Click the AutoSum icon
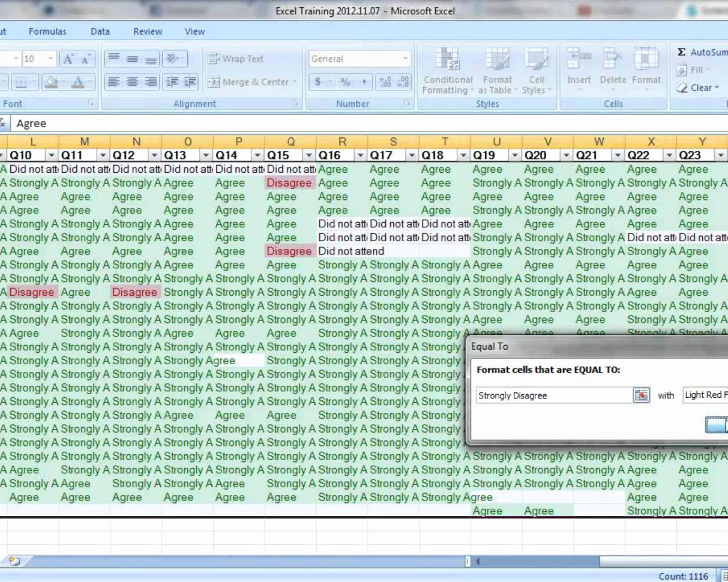728x582 pixels. 681,52
